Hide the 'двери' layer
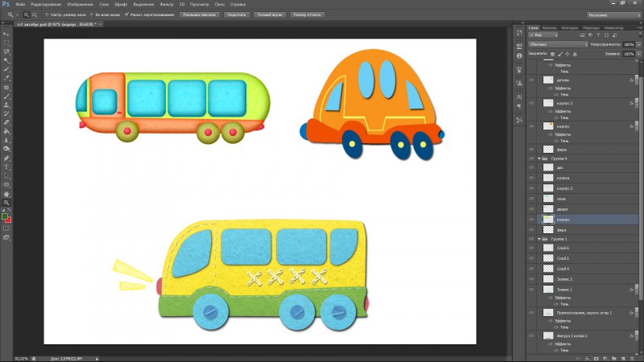This screenshot has width=644, height=362. point(531,209)
